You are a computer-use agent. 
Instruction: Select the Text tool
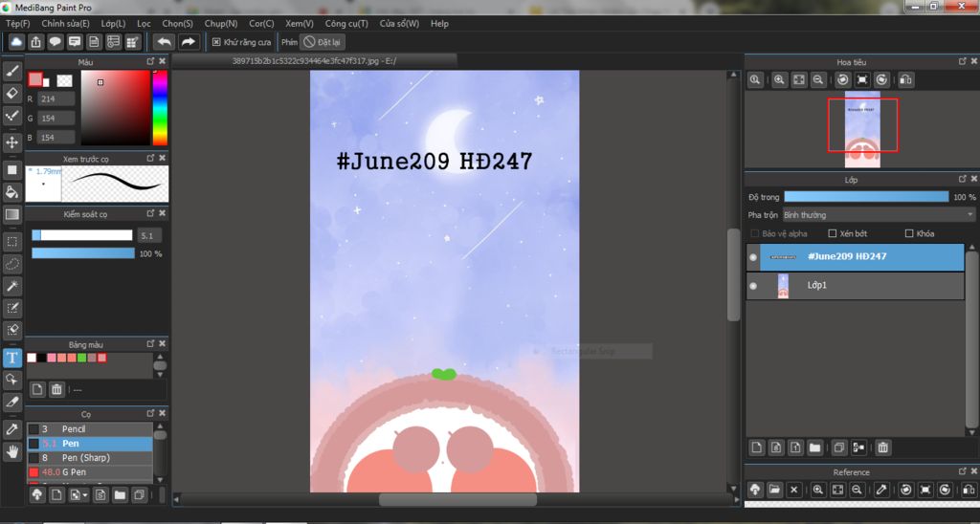11,358
